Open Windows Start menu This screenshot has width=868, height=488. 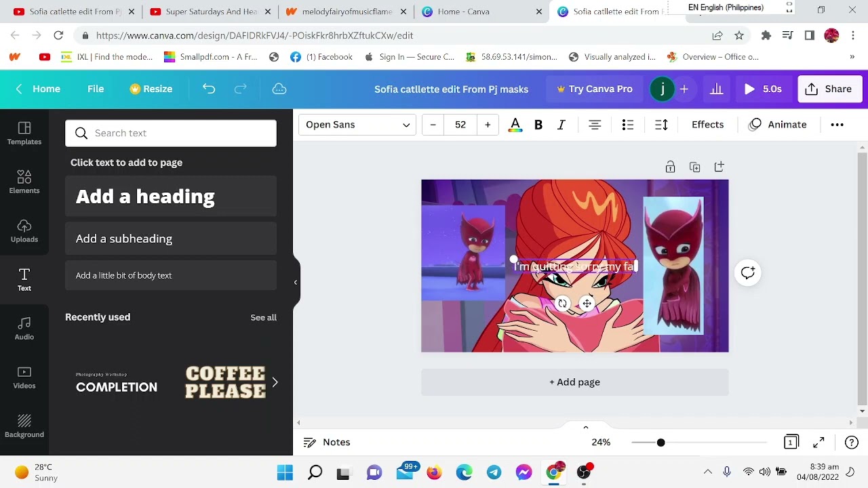[285, 472]
